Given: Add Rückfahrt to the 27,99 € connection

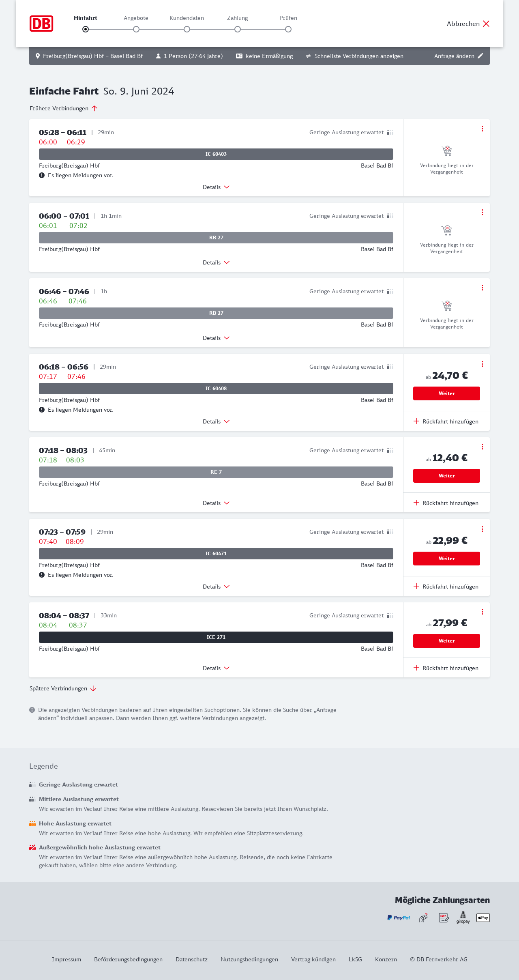Looking at the screenshot, I should click(x=446, y=668).
